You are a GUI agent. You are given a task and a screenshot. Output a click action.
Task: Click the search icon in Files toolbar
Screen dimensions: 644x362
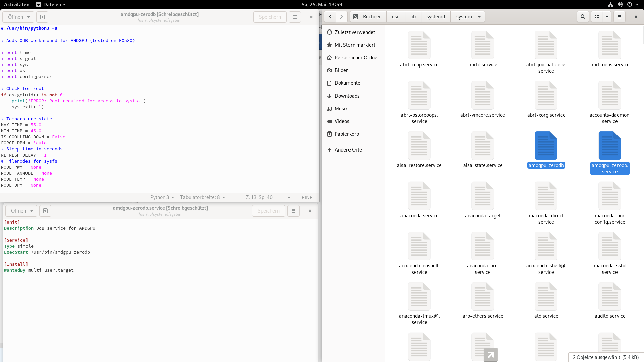point(583,17)
